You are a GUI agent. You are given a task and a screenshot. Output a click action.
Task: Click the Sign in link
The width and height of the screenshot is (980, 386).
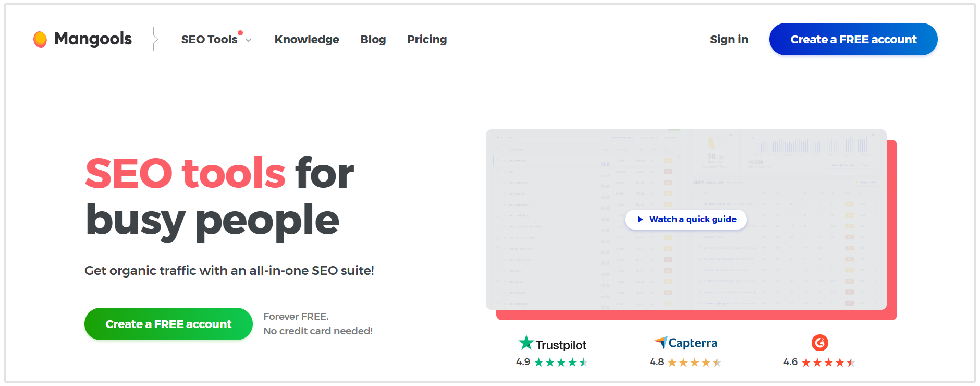click(729, 40)
